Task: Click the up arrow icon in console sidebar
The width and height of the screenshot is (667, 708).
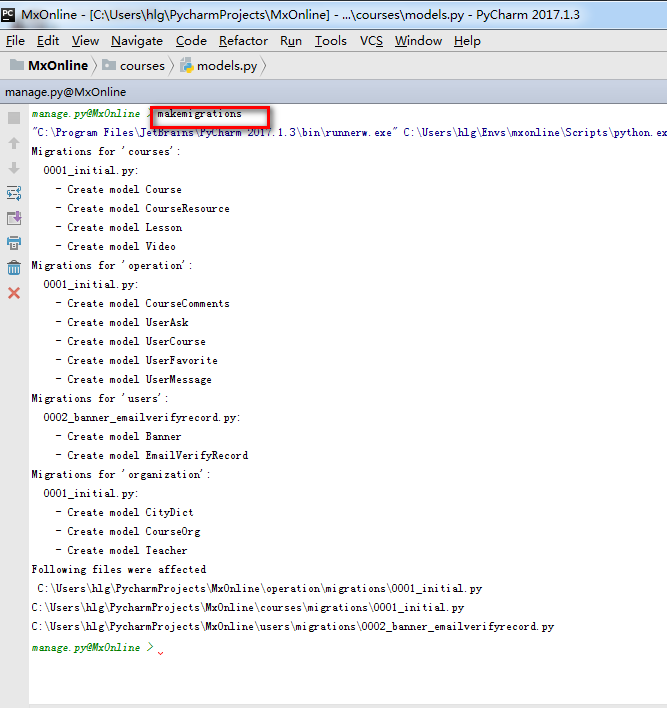Action: click(14, 143)
